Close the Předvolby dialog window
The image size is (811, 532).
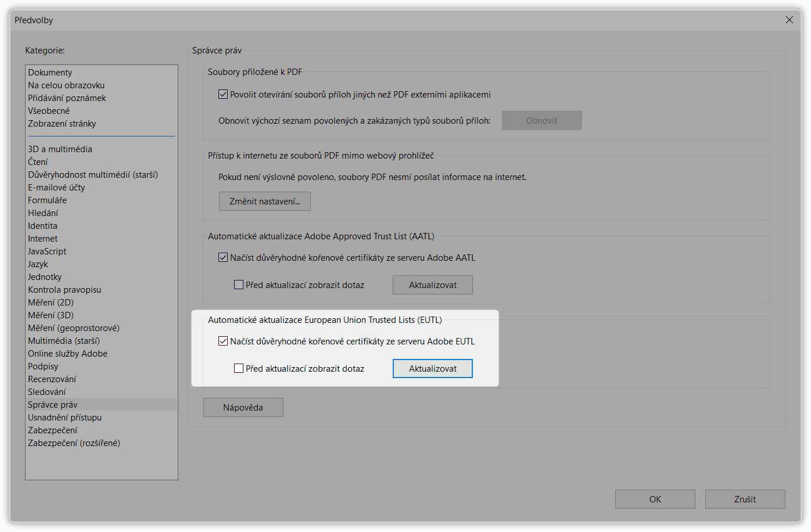pos(789,20)
